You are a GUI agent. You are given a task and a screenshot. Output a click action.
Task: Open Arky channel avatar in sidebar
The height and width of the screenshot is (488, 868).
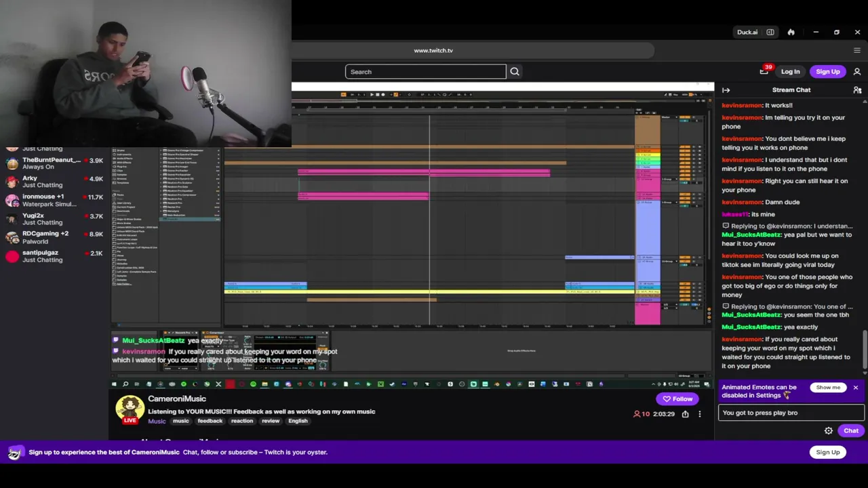(x=12, y=182)
